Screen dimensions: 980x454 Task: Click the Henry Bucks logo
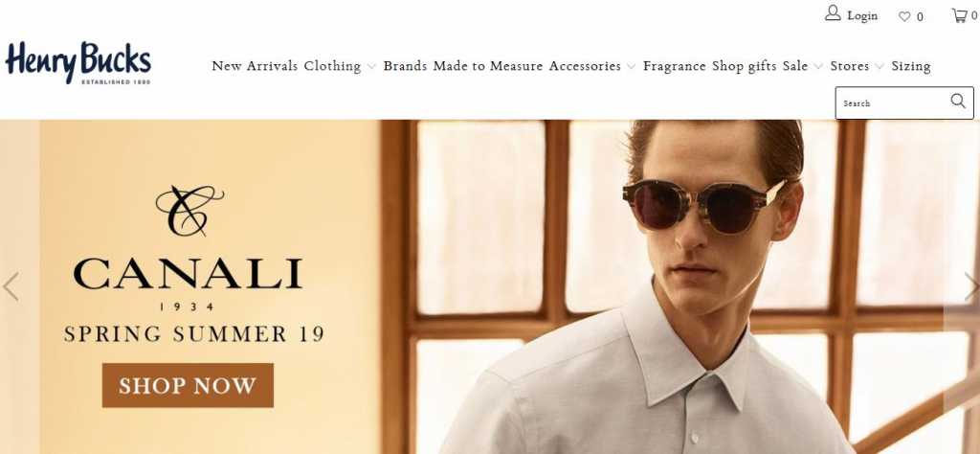78,63
